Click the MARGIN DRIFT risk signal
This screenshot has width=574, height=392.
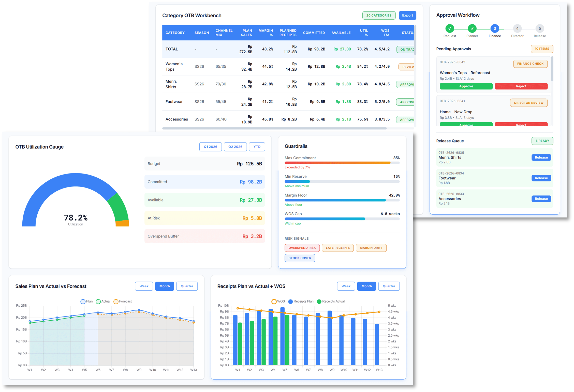pyautogui.click(x=371, y=248)
